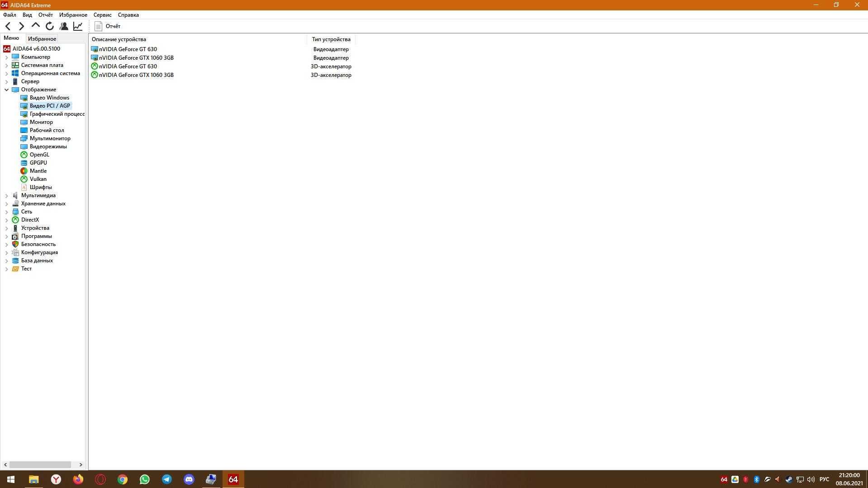Click the Mantle icon in tree
Screen dimensions: 868x488
click(x=24, y=171)
